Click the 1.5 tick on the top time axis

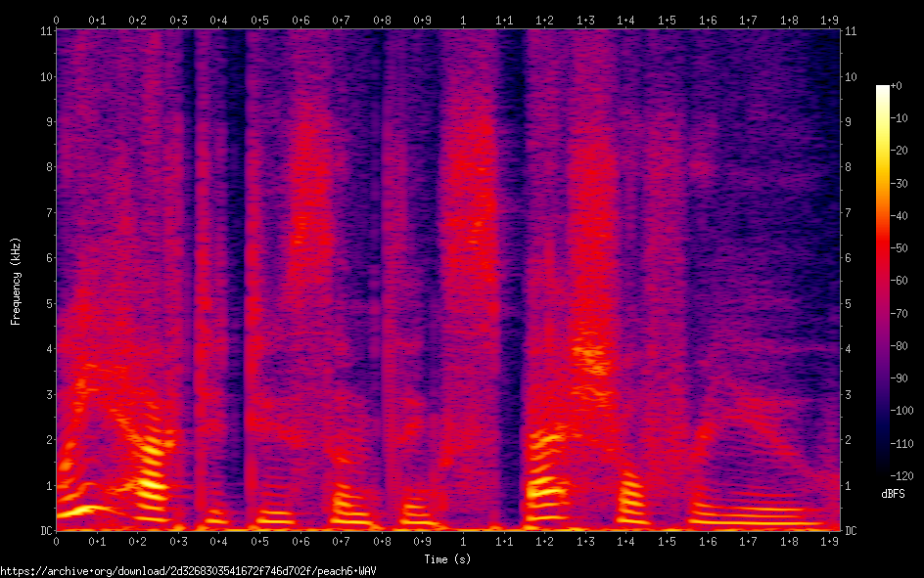click(667, 20)
